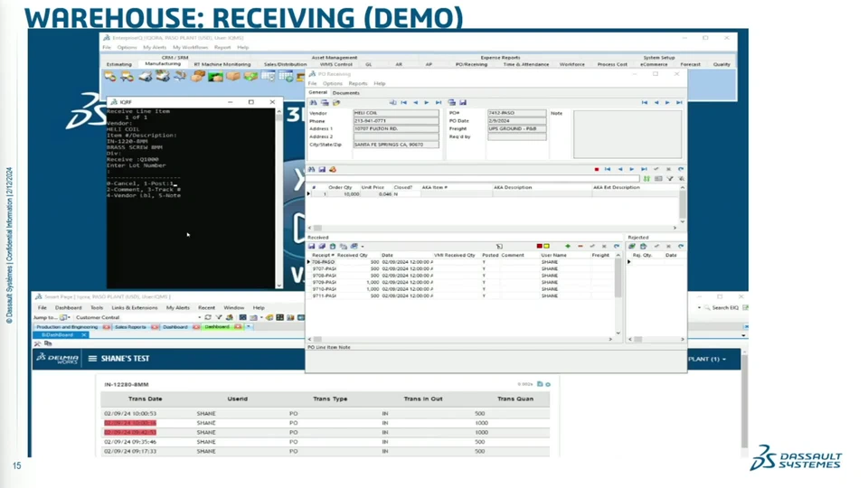The image size is (868, 488).
Task: Select the WMS Control tab
Action: click(x=336, y=64)
